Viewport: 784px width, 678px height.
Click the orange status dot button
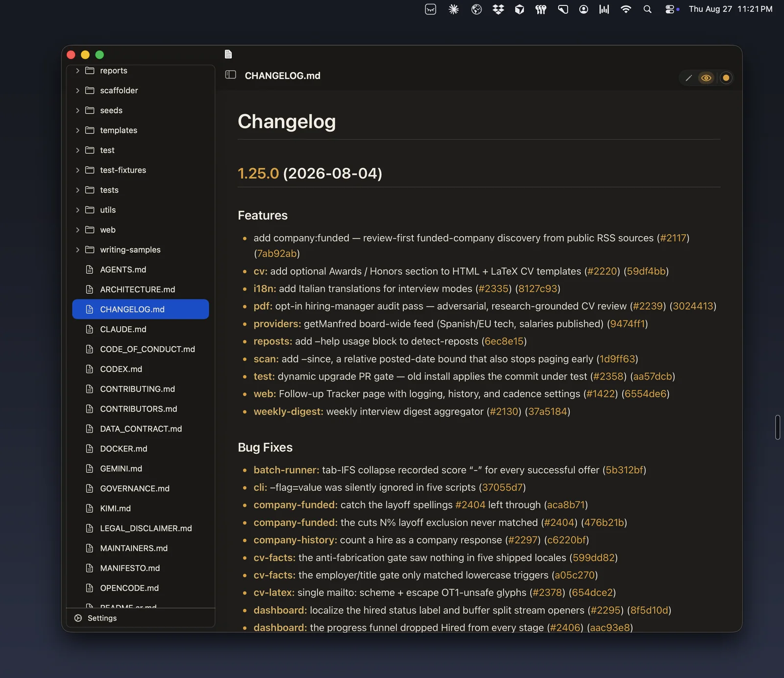(x=726, y=78)
